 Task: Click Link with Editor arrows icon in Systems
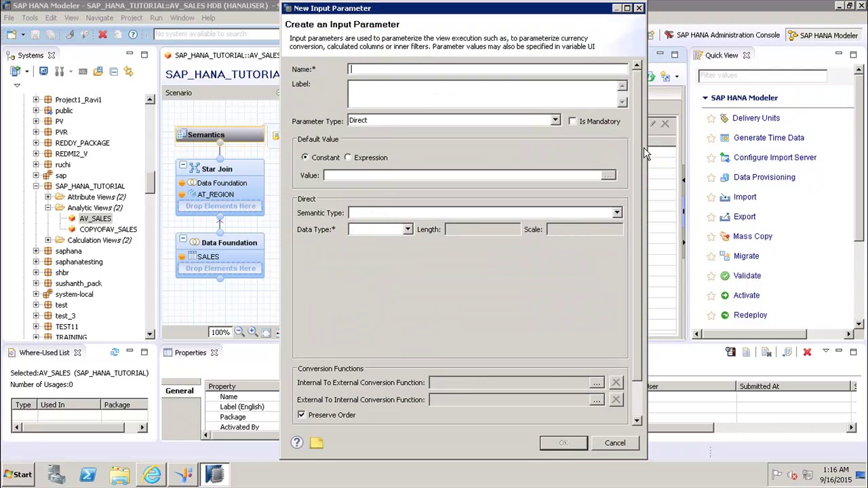128,71
